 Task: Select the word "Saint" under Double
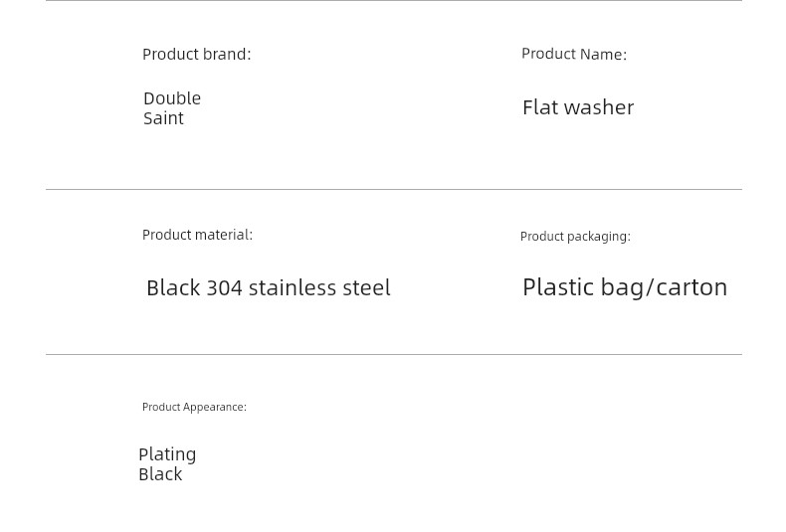[163, 118]
